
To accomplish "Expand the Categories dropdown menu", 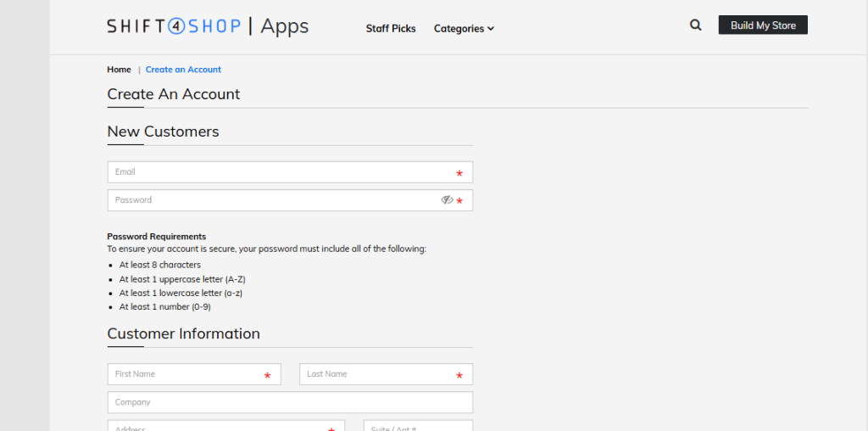I will (464, 28).
